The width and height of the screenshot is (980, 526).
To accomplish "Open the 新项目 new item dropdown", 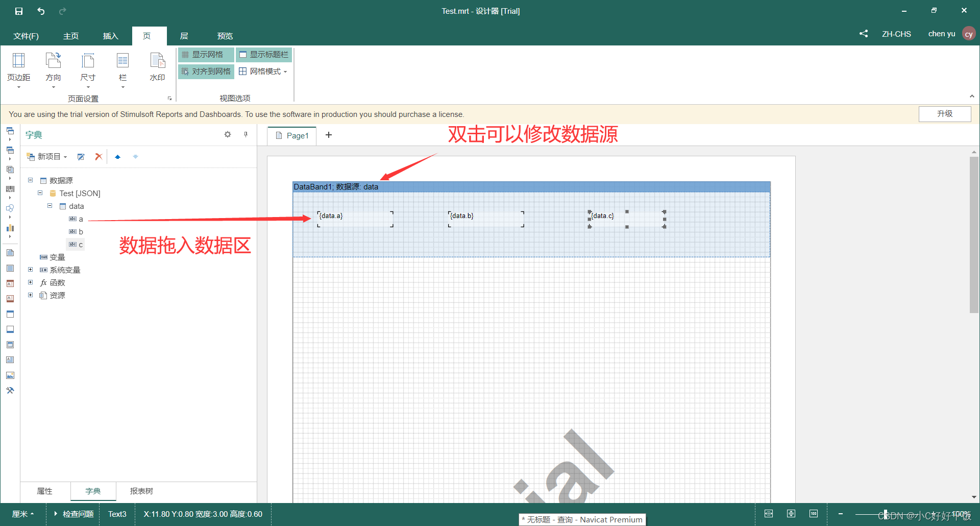I will 47,157.
